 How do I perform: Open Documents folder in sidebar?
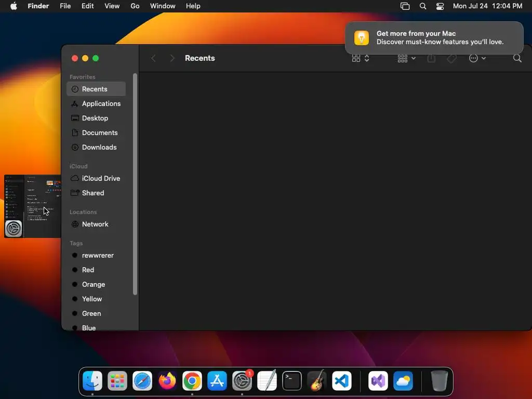pos(96,132)
